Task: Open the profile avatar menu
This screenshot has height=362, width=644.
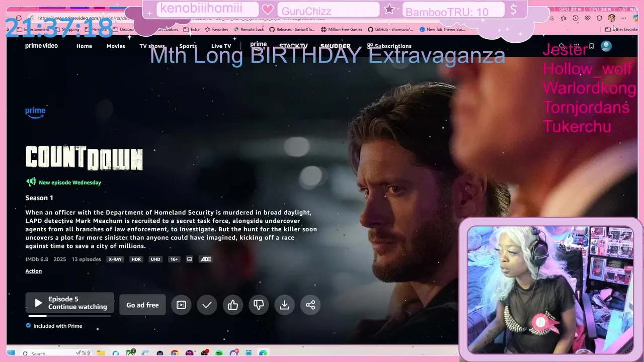Action: point(606,46)
